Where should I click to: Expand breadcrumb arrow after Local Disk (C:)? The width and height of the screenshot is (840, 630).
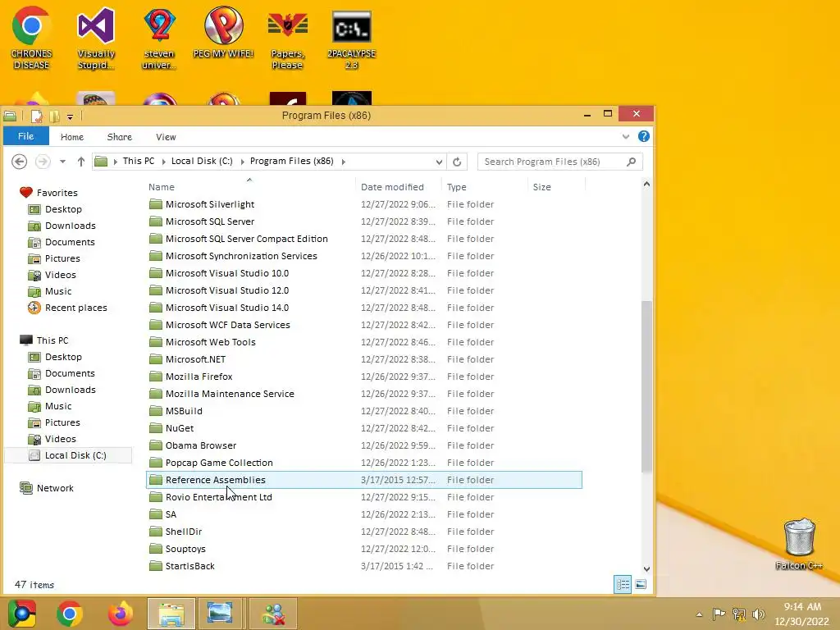tap(242, 162)
